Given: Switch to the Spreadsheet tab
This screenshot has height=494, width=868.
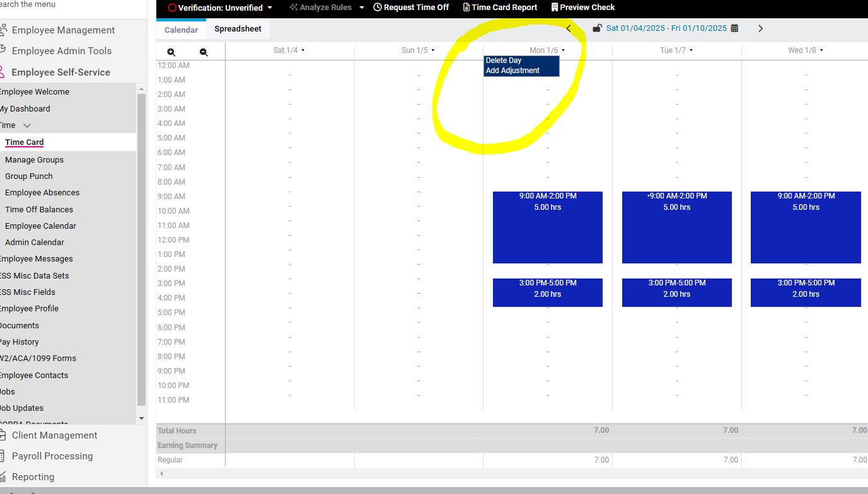Looking at the screenshot, I should pyautogui.click(x=238, y=29).
